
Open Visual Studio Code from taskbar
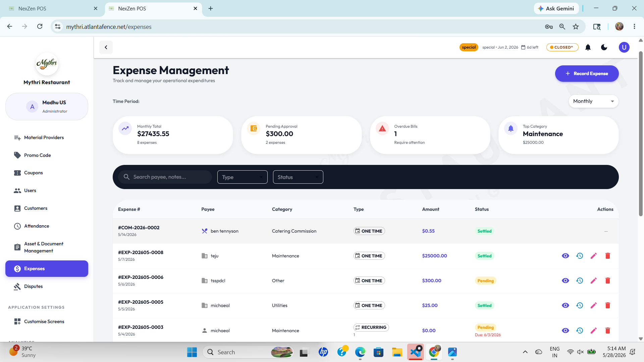point(415,352)
